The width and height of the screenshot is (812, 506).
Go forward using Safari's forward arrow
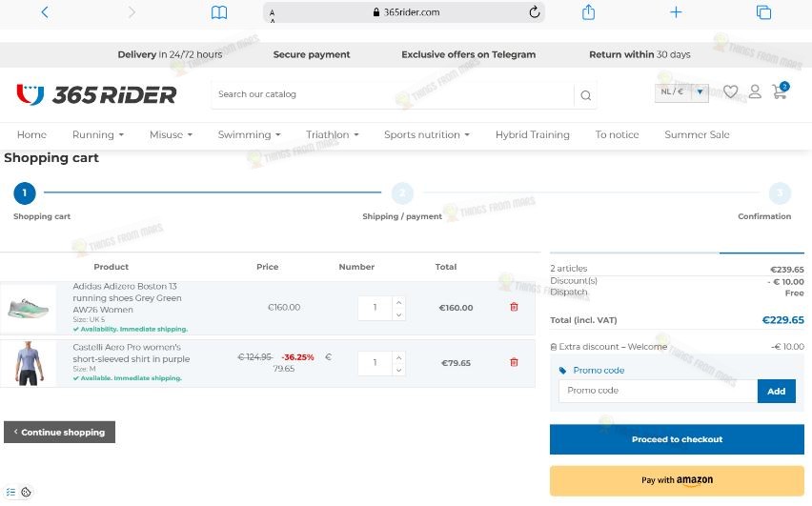point(132,12)
